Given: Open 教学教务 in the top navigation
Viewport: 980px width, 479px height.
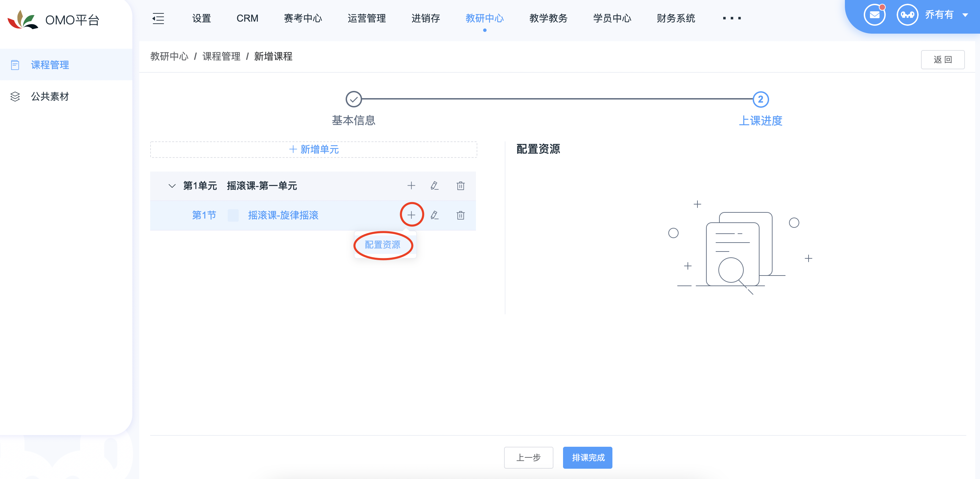Looking at the screenshot, I should (548, 18).
